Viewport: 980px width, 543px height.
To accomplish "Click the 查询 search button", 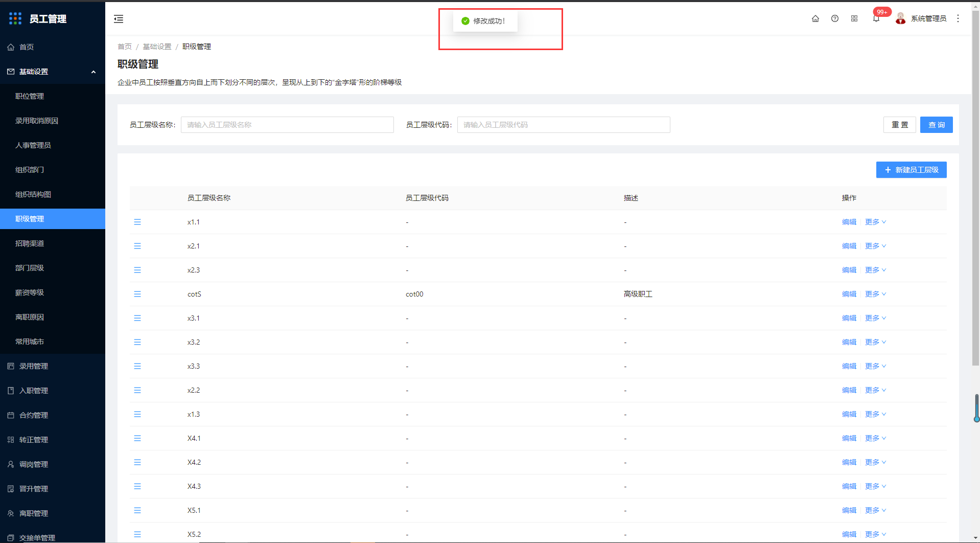I will click(936, 125).
